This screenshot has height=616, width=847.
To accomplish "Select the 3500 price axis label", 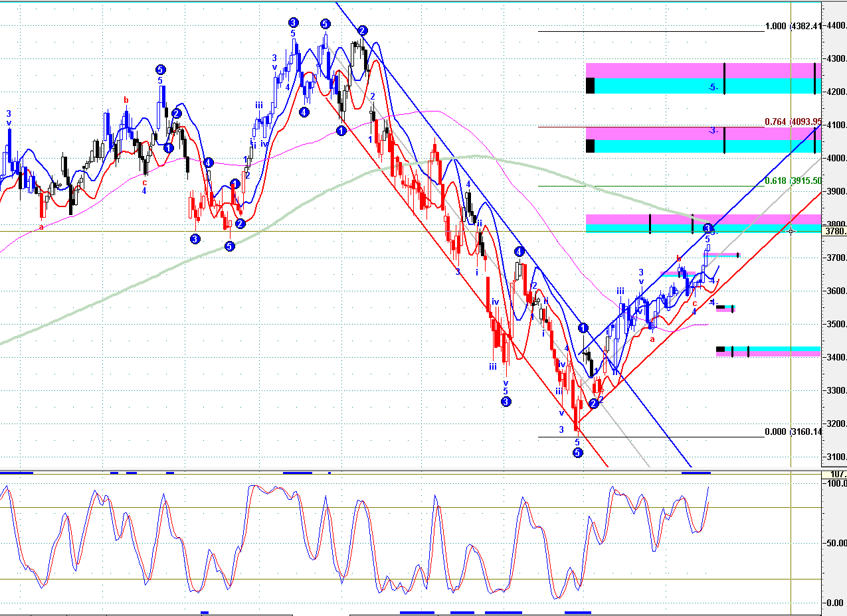I will coord(836,325).
